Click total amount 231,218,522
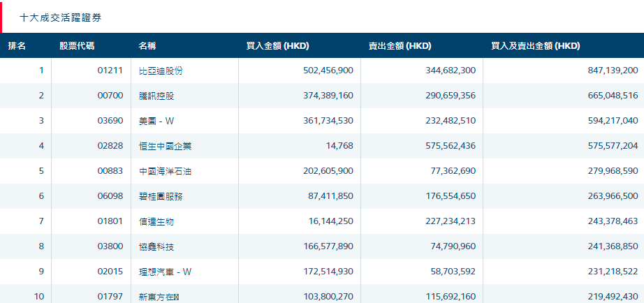Viewport: 644px width, 303px height. tap(613, 272)
